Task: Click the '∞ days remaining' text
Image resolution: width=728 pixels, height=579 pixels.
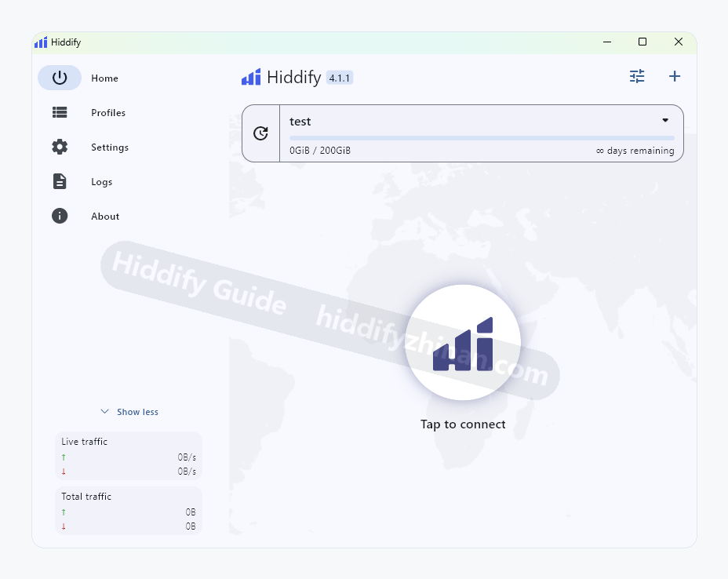Action: coord(635,151)
